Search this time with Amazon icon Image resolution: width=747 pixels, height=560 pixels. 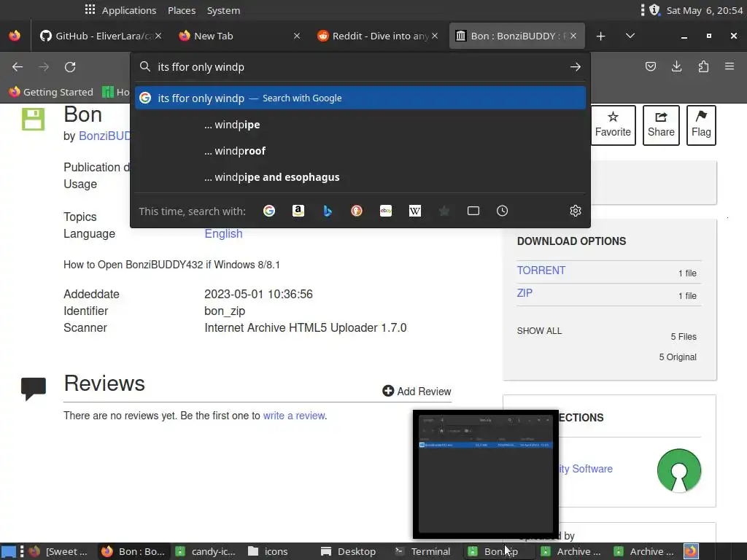click(x=298, y=211)
